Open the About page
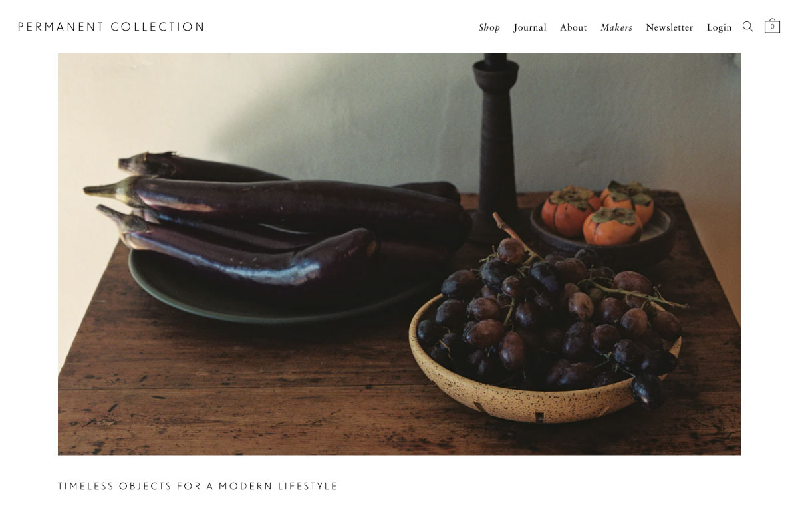This screenshot has height=532, width=798. [x=573, y=27]
